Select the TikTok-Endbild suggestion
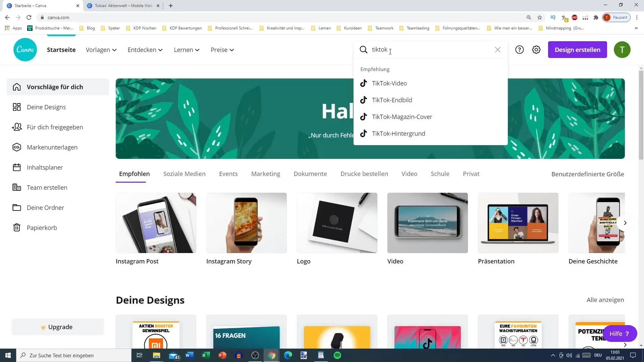Viewport: 644px width, 362px height. pyautogui.click(x=430, y=100)
